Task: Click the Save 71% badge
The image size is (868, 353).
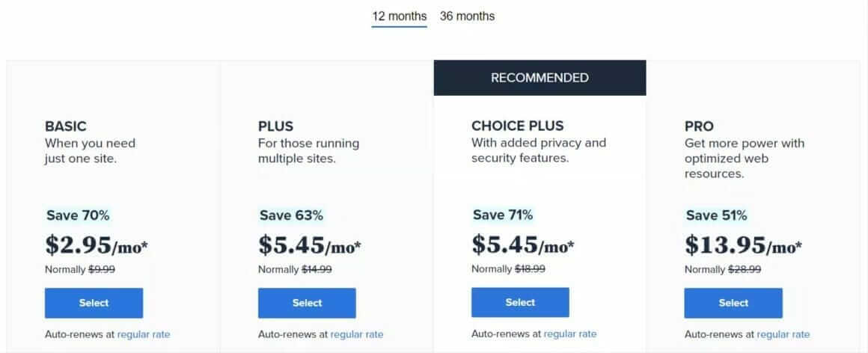Action: [x=503, y=215]
